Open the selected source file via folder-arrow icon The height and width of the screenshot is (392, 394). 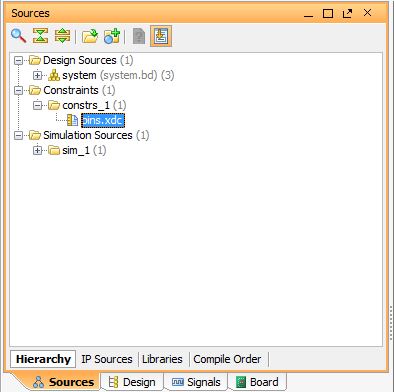(90, 36)
